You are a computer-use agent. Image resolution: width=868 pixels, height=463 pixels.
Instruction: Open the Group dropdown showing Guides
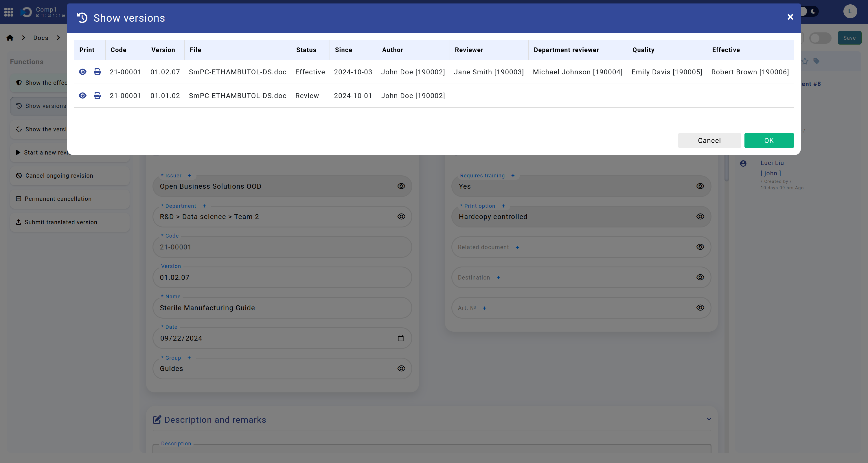(282, 369)
